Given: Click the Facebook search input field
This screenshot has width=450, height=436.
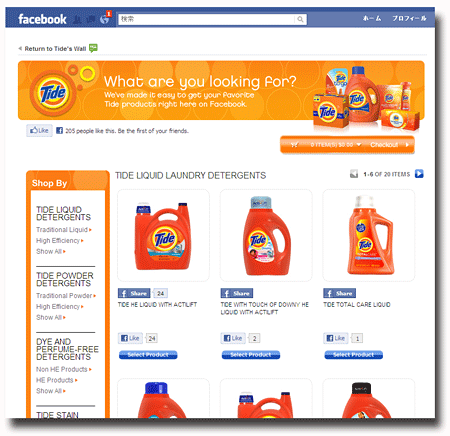Looking at the screenshot, I should (x=207, y=19).
